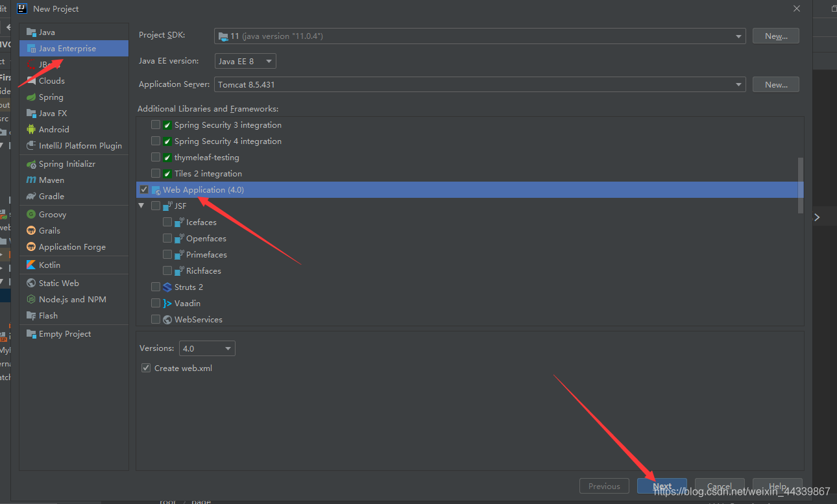
Task: Click the 'JBoss' project type row
Action: pyautogui.click(x=74, y=65)
